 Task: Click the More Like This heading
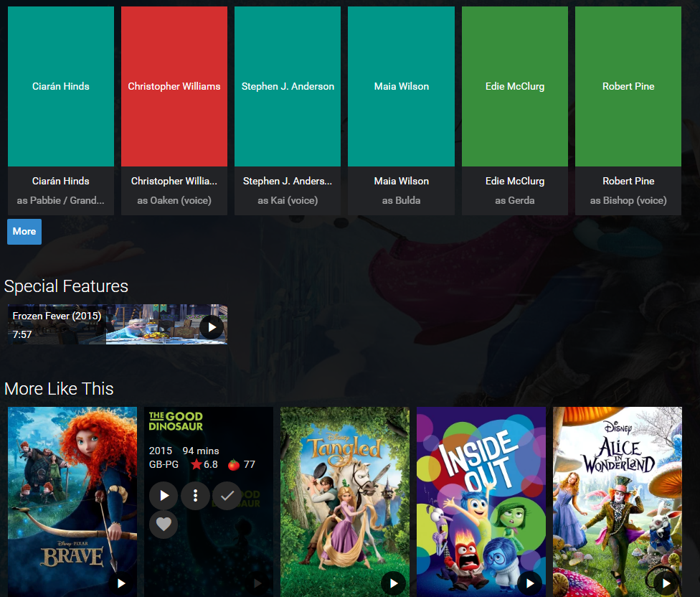pyautogui.click(x=59, y=389)
